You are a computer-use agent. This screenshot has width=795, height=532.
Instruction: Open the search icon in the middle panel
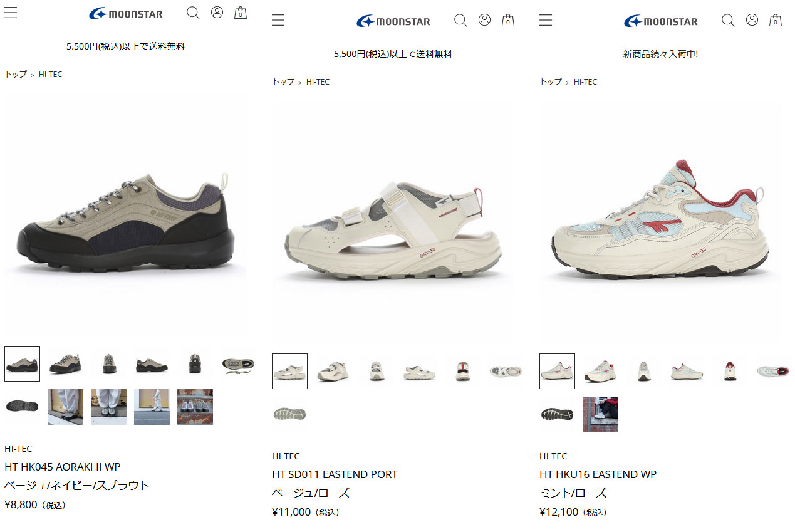460,21
